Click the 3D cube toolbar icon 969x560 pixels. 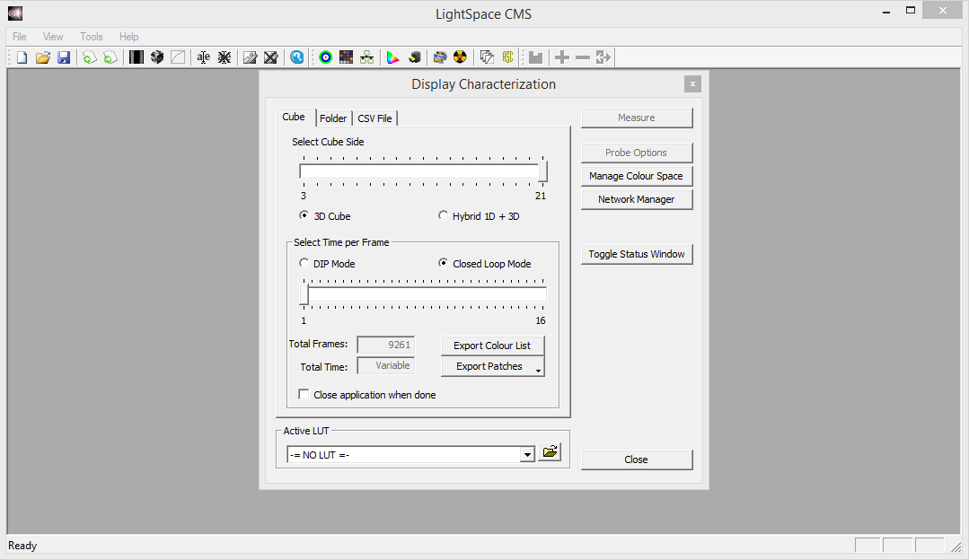[157, 57]
